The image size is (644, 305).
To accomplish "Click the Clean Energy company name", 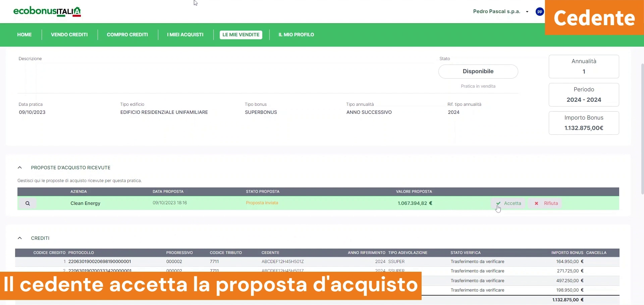I will coord(85,203).
